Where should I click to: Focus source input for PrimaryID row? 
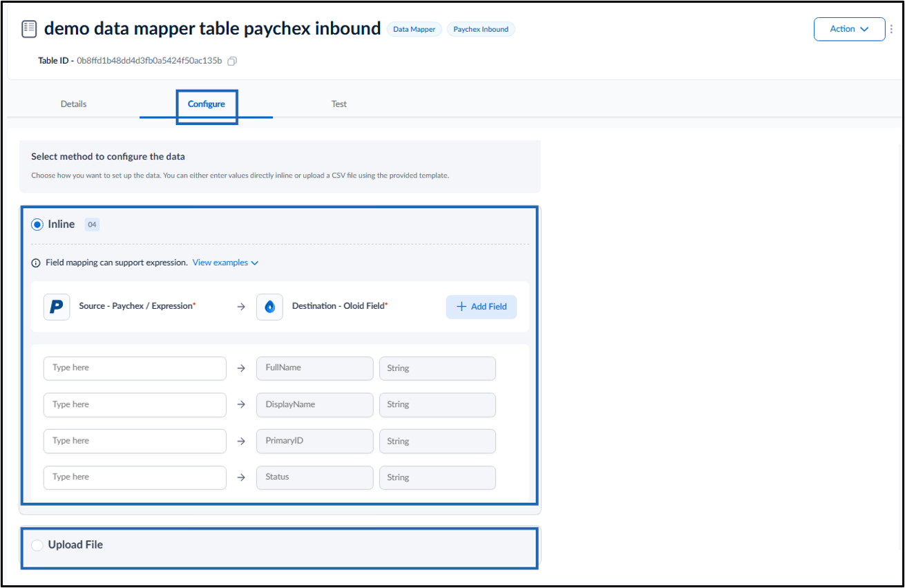[x=135, y=441]
